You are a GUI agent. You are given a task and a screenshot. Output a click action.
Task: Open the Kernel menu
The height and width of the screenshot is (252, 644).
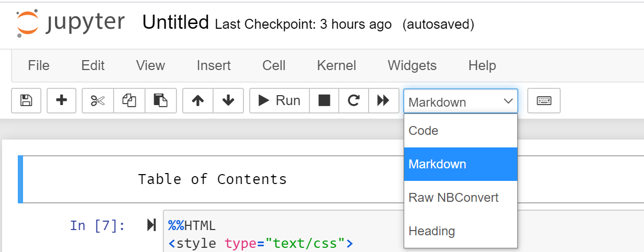(x=337, y=65)
